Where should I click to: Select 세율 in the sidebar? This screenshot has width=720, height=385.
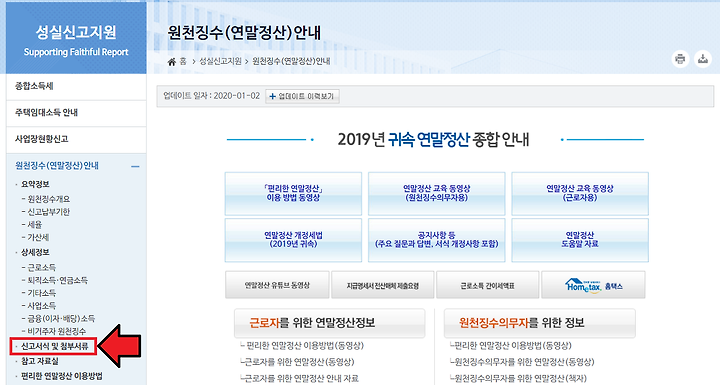coord(34,225)
